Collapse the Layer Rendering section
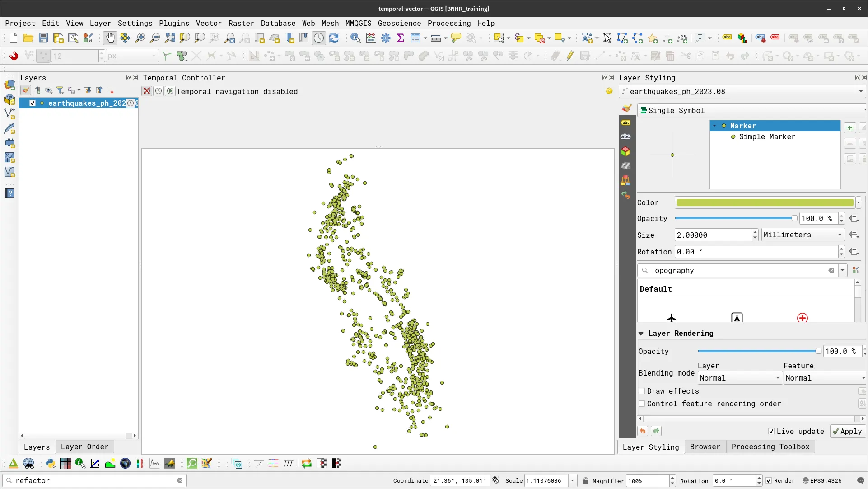The height and width of the screenshot is (489, 868). [x=641, y=334]
